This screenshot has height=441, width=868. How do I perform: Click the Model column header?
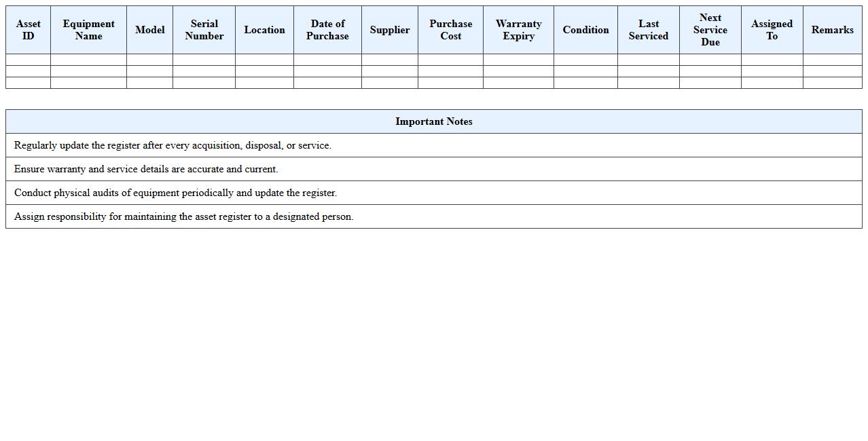(x=149, y=30)
